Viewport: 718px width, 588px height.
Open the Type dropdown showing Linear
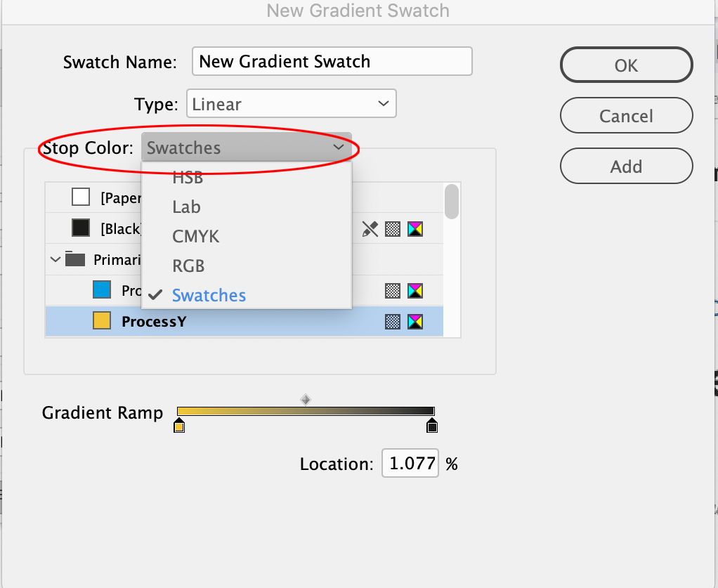(291, 103)
